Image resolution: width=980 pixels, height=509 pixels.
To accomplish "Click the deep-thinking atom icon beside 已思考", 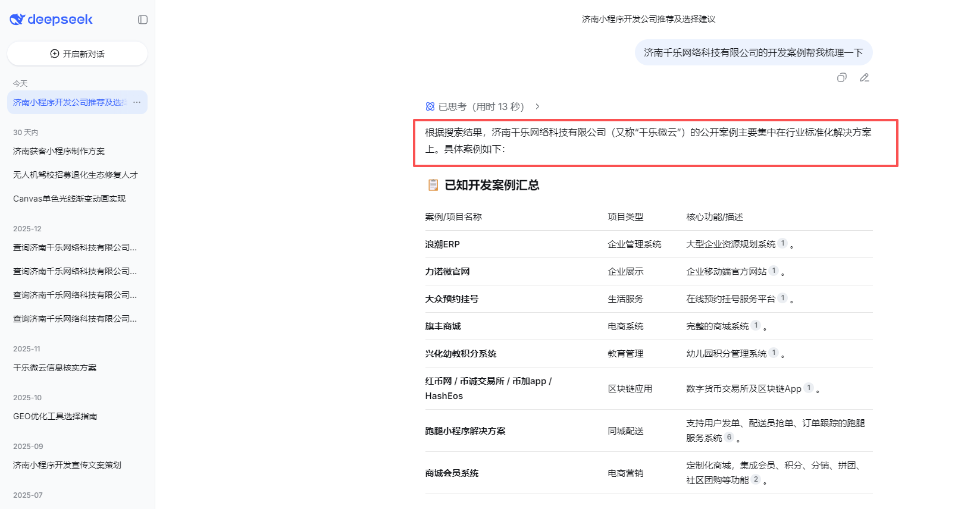I will coord(430,106).
